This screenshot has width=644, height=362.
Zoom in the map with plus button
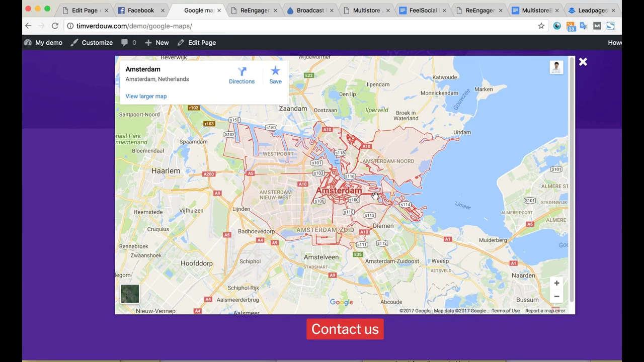[x=556, y=283]
